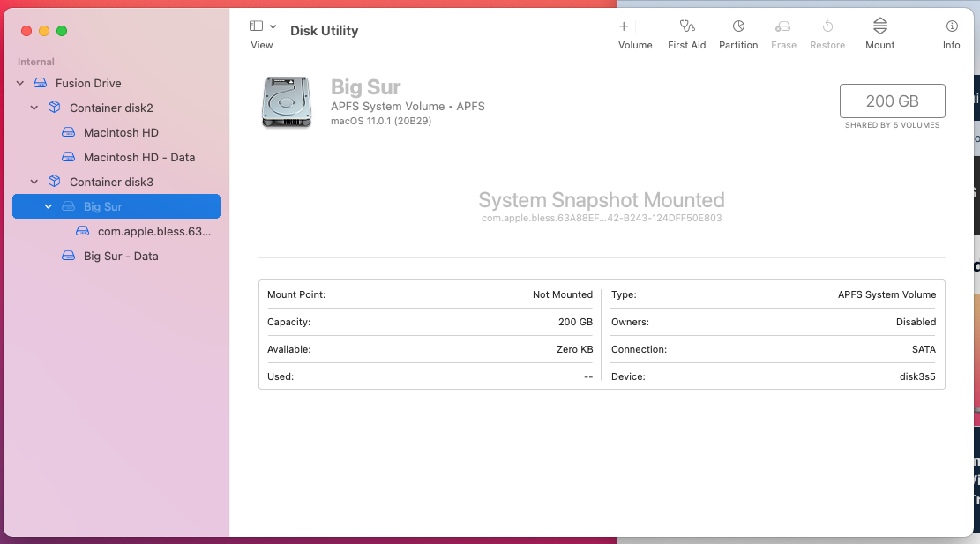980x544 pixels.
Task: Minimize the Disk Utility window
Action: [x=44, y=31]
